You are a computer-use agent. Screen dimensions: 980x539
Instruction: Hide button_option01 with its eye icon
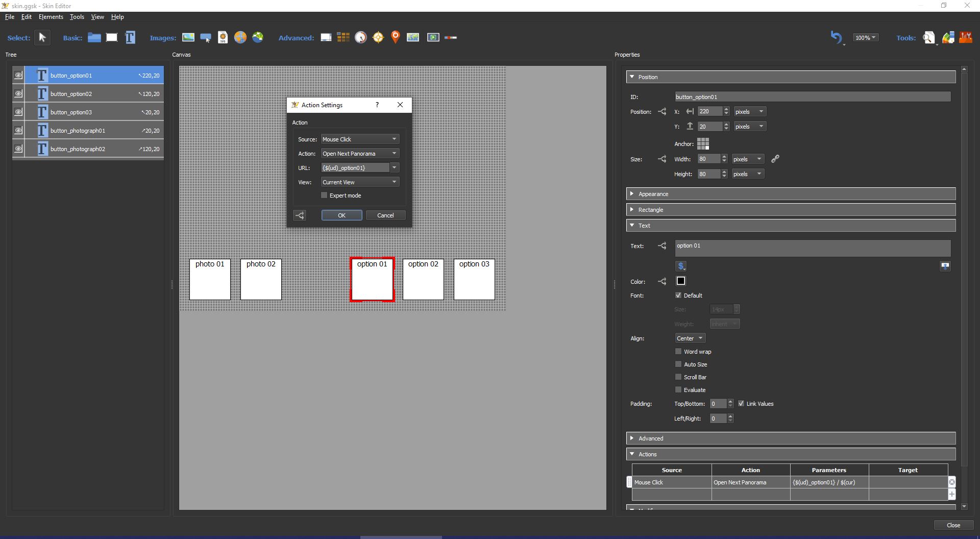point(18,75)
